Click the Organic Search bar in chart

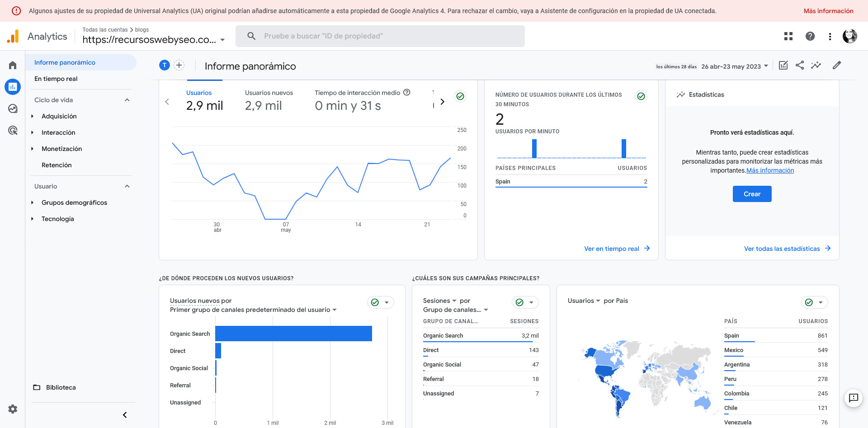pyautogui.click(x=293, y=334)
